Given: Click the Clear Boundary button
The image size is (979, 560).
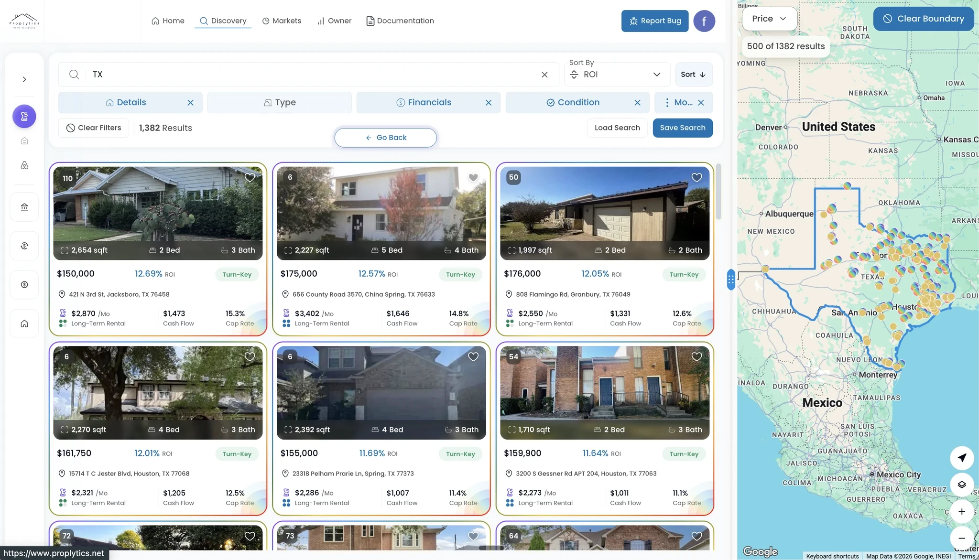Looking at the screenshot, I should point(924,19).
